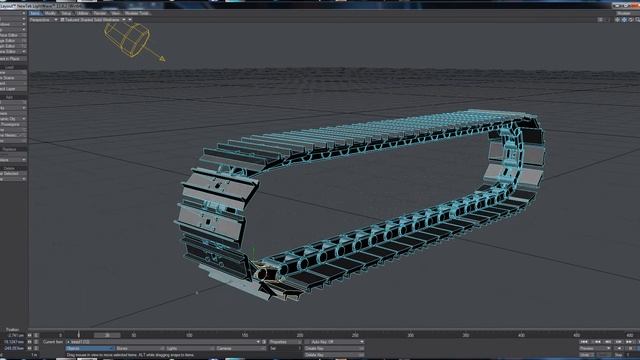Click the Undo button
This screenshot has height=360, width=640.
587,355
